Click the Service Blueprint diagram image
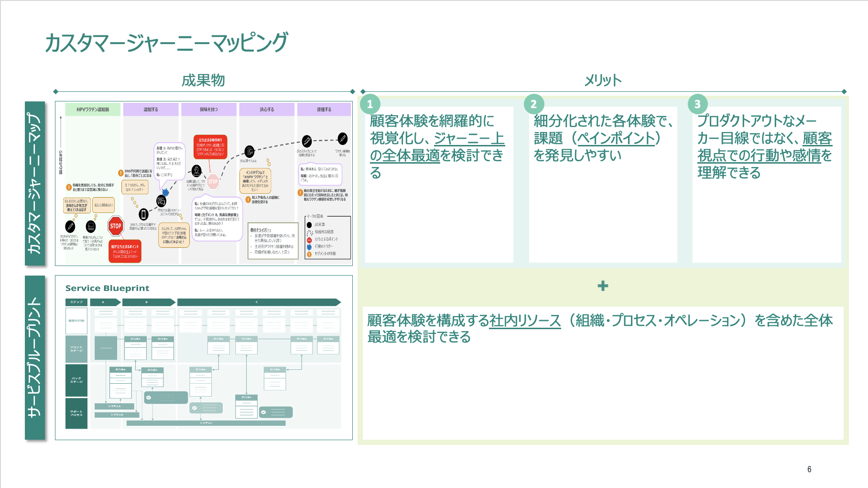Image resolution: width=868 pixels, height=488 pixels. (204, 357)
